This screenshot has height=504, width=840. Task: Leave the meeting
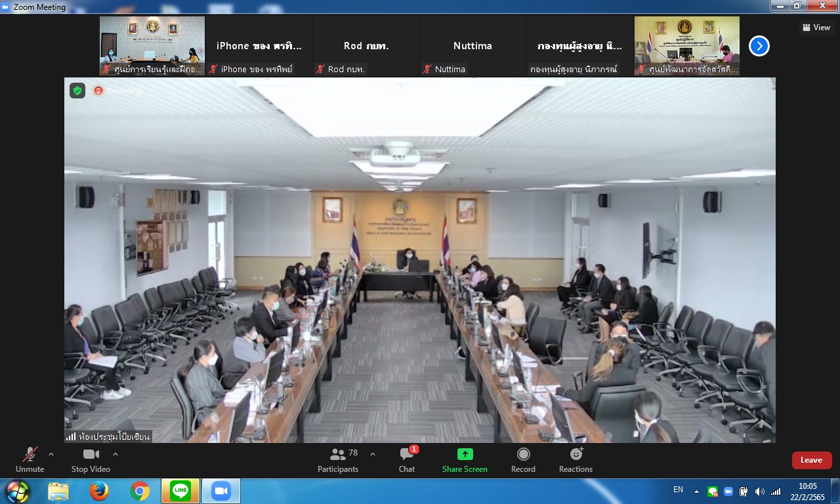pyautogui.click(x=811, y=460)
